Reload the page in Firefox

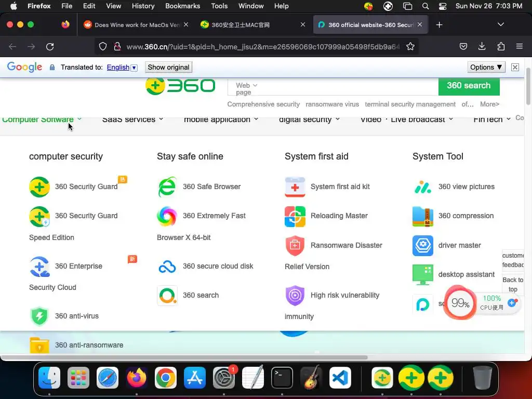(50, 46)
